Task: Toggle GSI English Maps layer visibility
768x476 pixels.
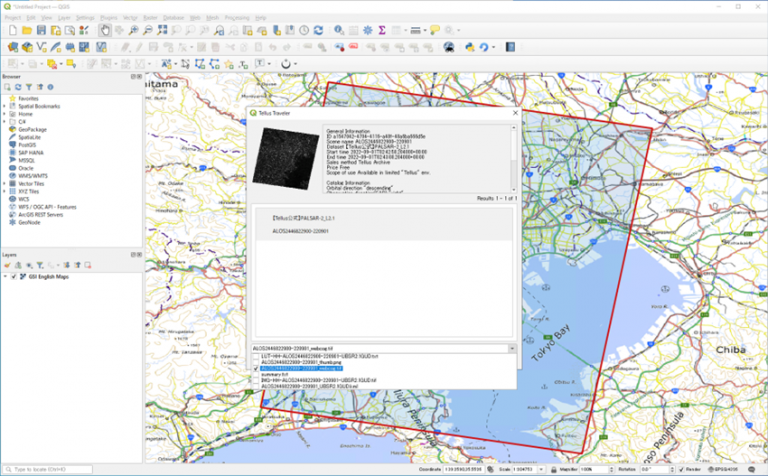Action: 14,277
